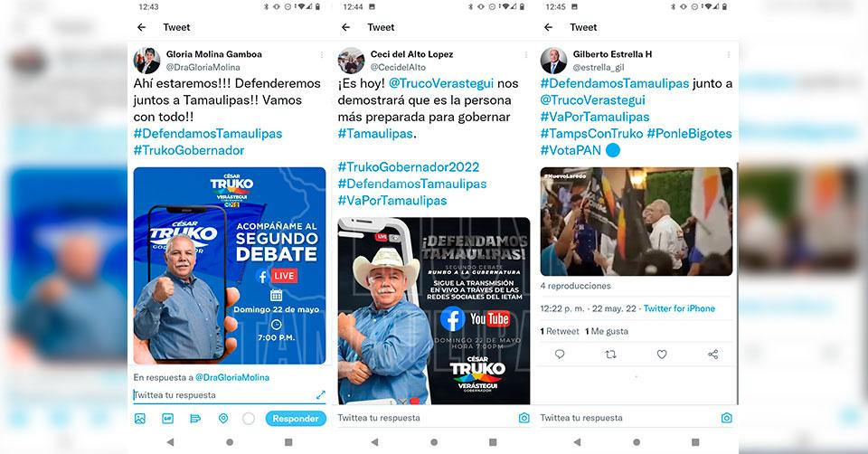Like Gilberto Estrella's tweet with heart icon

662,355
